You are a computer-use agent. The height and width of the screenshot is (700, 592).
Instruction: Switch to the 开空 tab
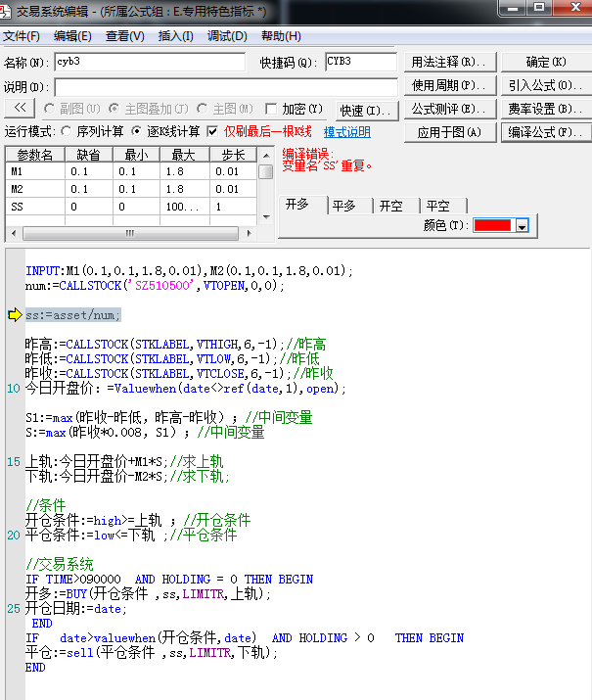(390, 206)
